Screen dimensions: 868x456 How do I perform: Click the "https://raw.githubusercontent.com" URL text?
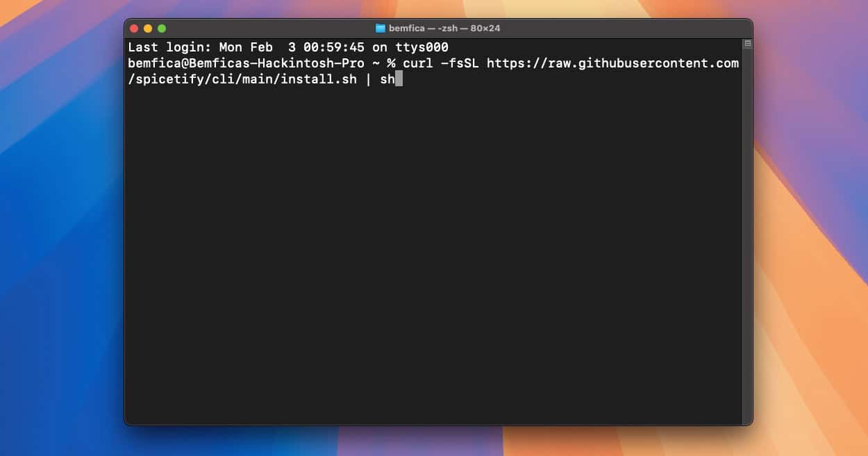click(612, 63)
